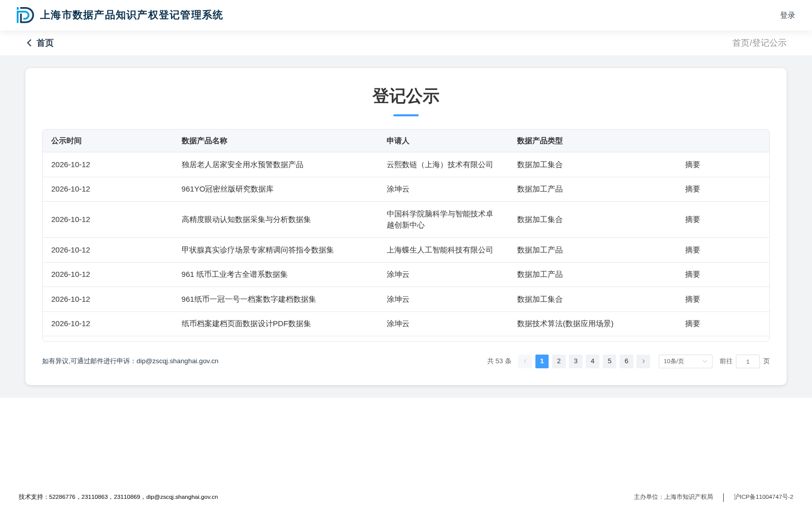Click the 首页/登记公示 breadcrumb

coord(759,43)
